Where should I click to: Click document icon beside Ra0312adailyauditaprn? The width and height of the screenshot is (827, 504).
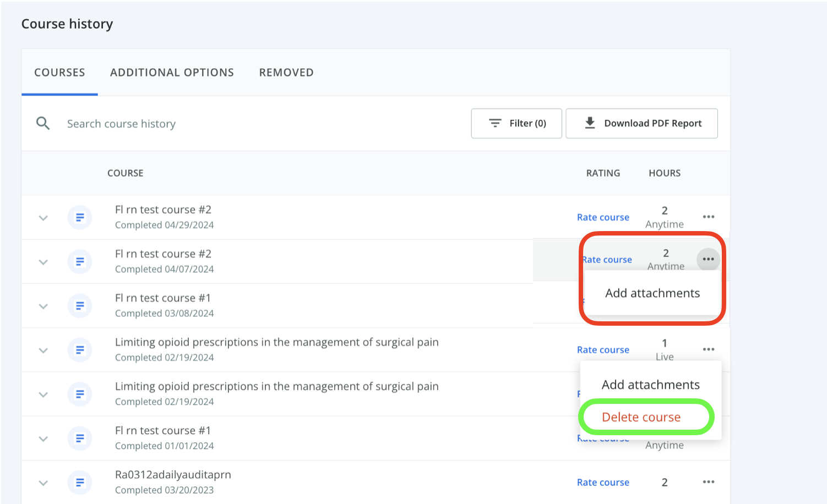[80, 483]
